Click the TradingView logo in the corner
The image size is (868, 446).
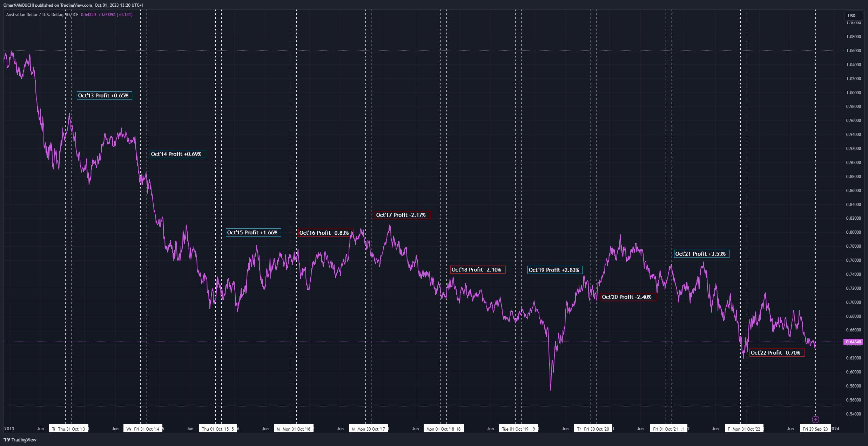pos(20,440)
